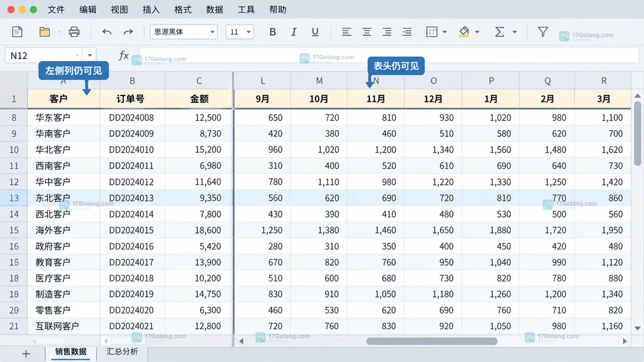Select column R header
644x362 pixels.
coord(603,81)
